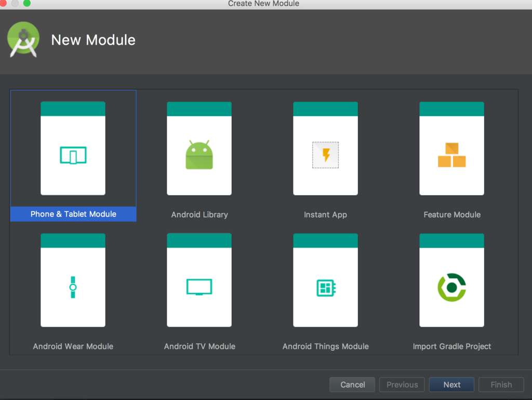
Task: Click the Finish button
Action: click(x=501, y=384)
